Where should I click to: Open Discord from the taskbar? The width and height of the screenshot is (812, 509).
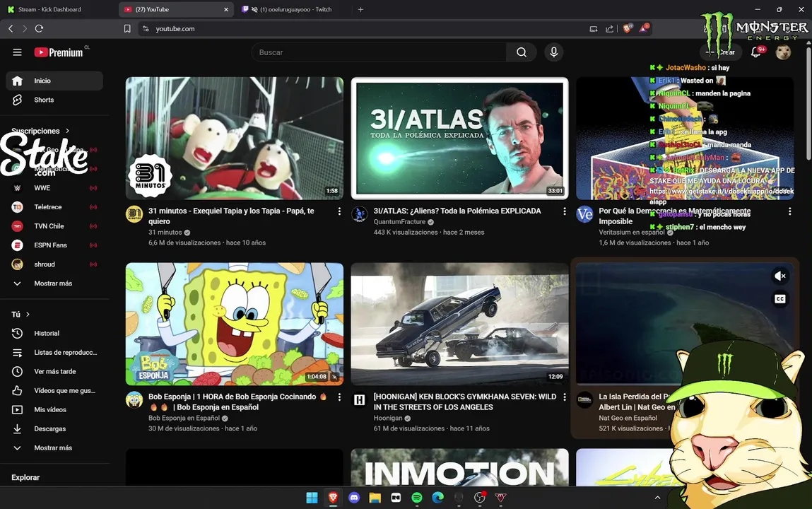click(354, 498)
